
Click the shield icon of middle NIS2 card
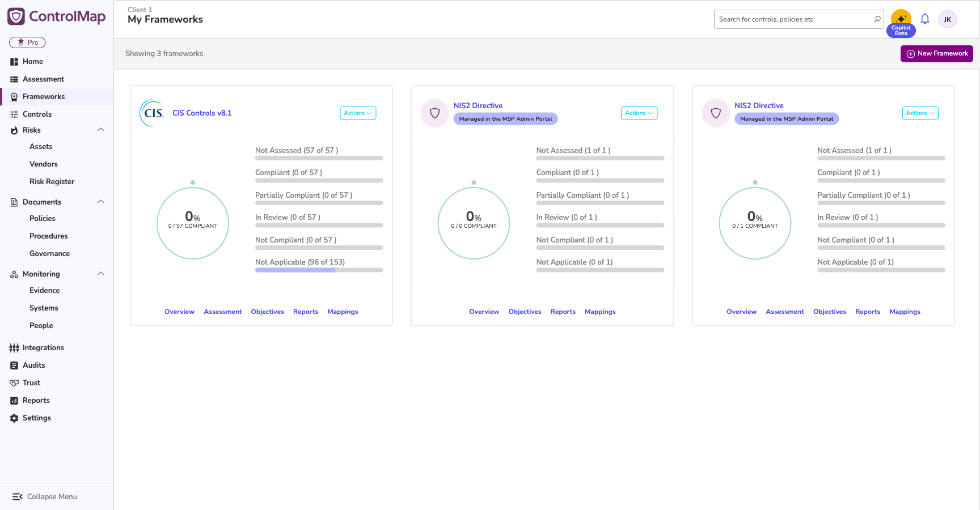click(x=435, y=113)
